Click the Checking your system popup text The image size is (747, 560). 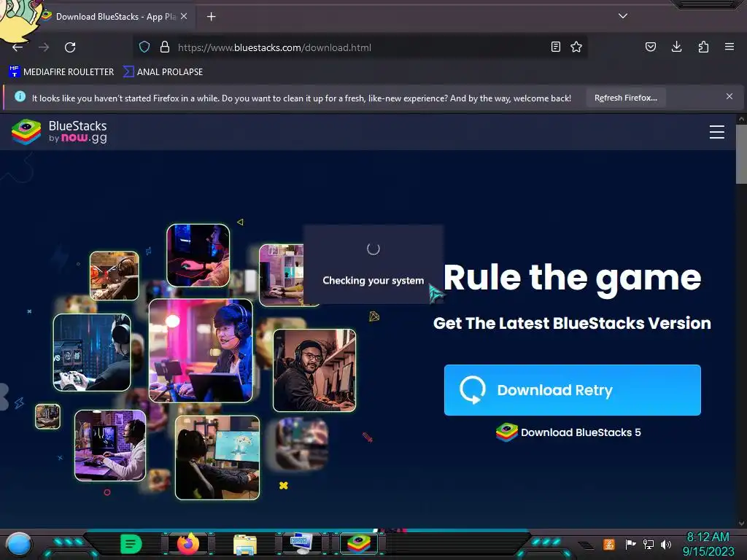click(373, 281)
